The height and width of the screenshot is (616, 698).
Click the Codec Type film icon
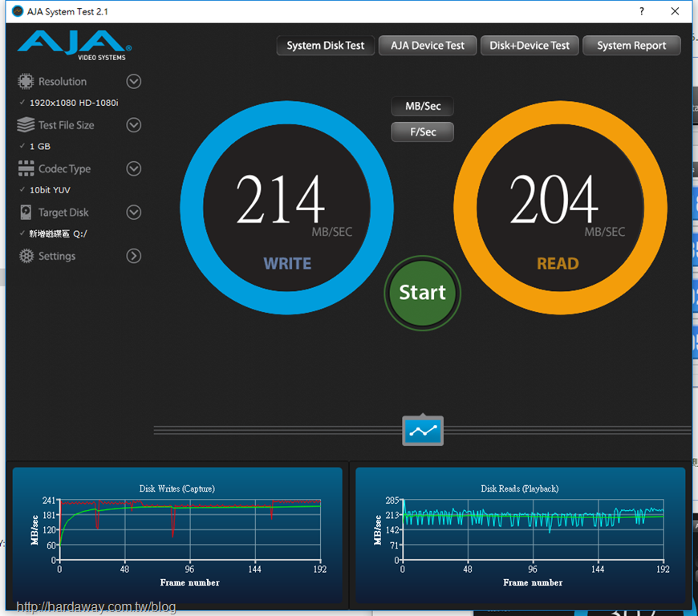26,168
